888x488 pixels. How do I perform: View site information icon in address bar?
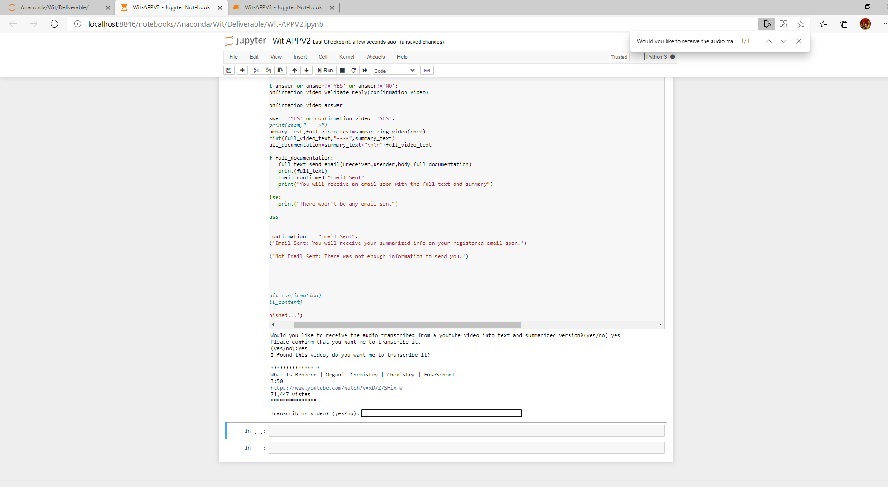click(78, 24)
